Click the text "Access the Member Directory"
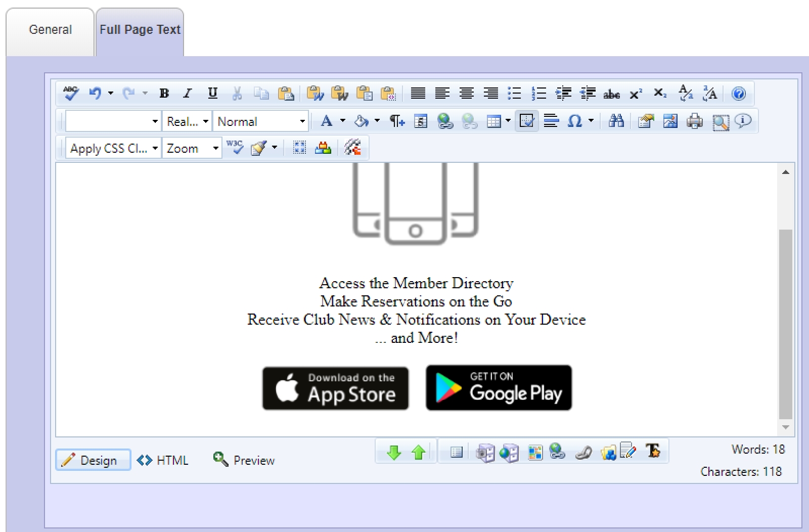The width and height of the screenshot is (809, 532). (x=416, y=283)
